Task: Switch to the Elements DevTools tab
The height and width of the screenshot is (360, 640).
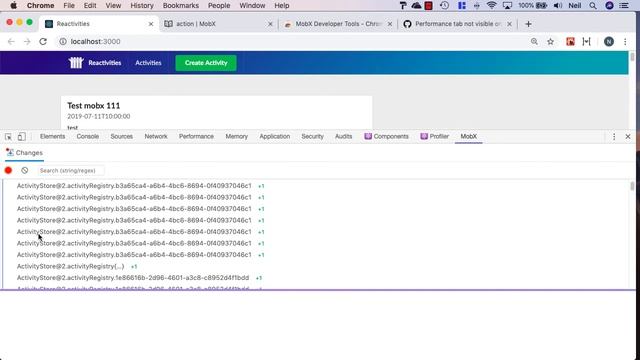Action: (52, 136)
